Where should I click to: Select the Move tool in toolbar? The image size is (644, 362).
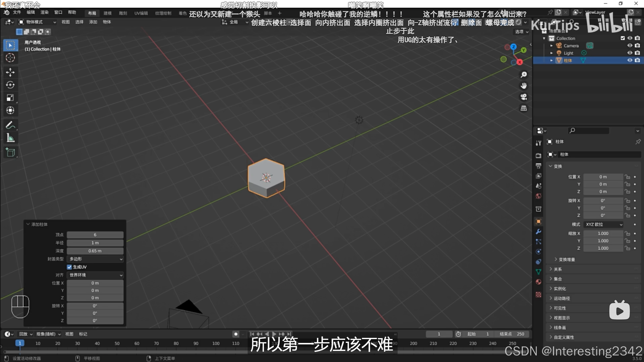click(x=10, y=72)
